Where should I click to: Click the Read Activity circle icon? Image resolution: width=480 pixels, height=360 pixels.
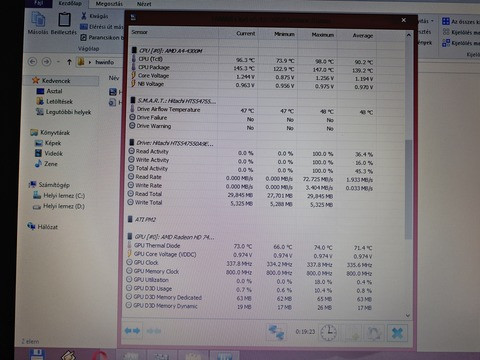132,151
